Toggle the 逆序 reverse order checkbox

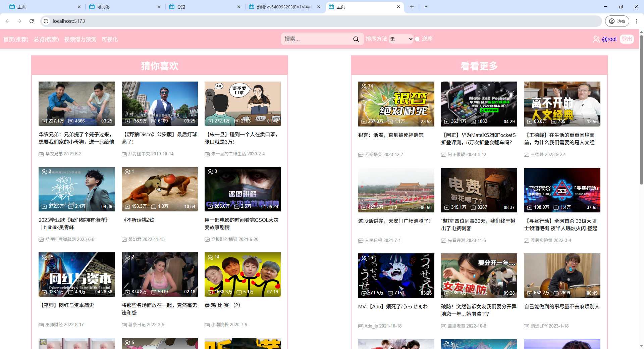click(417, 39)
